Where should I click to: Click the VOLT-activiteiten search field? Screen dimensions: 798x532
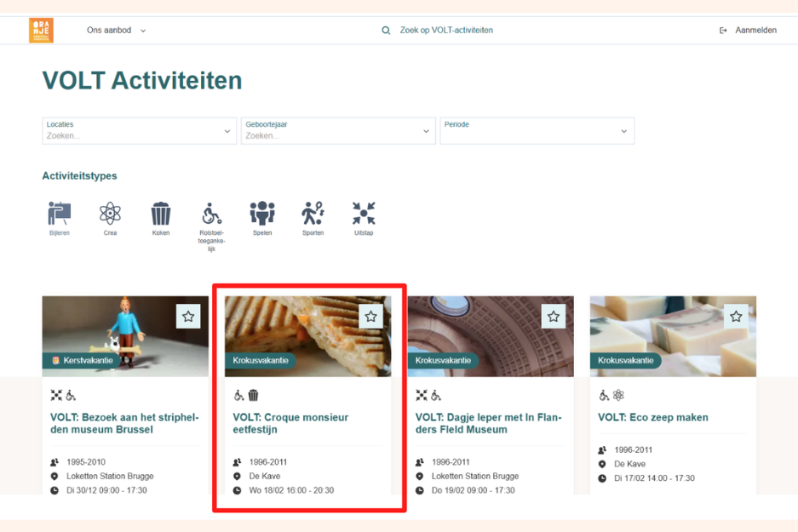click(x=446, y=31)
